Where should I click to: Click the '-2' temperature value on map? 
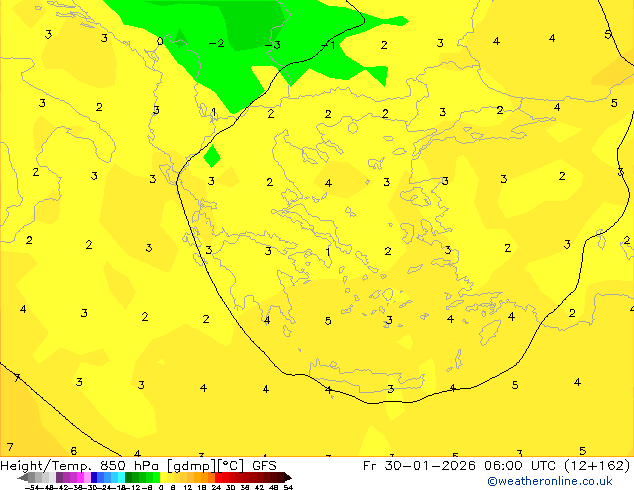(x=217, y=43)
